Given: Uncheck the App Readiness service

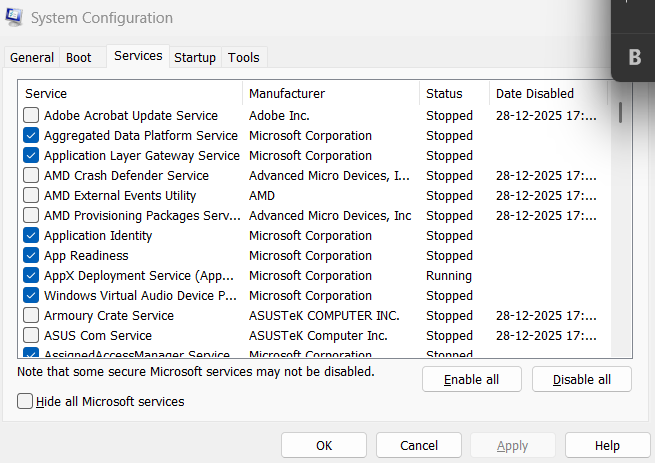Looking at the screenshot, I should click(31, 256).
